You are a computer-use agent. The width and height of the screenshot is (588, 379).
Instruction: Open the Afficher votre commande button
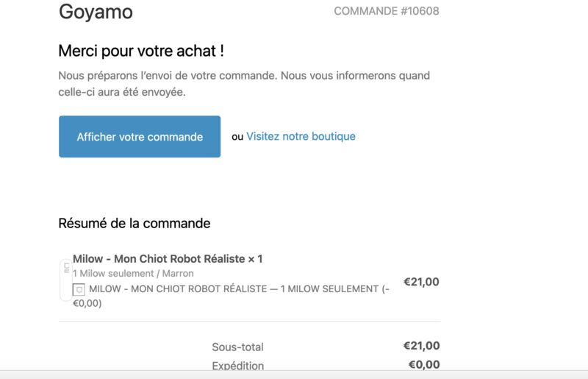click(140, 137)
